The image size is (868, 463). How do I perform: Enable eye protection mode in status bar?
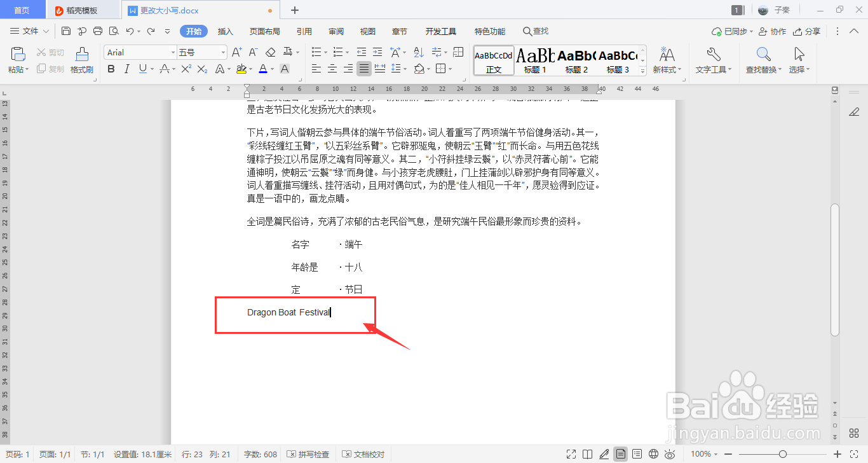[x=670, y=454]
